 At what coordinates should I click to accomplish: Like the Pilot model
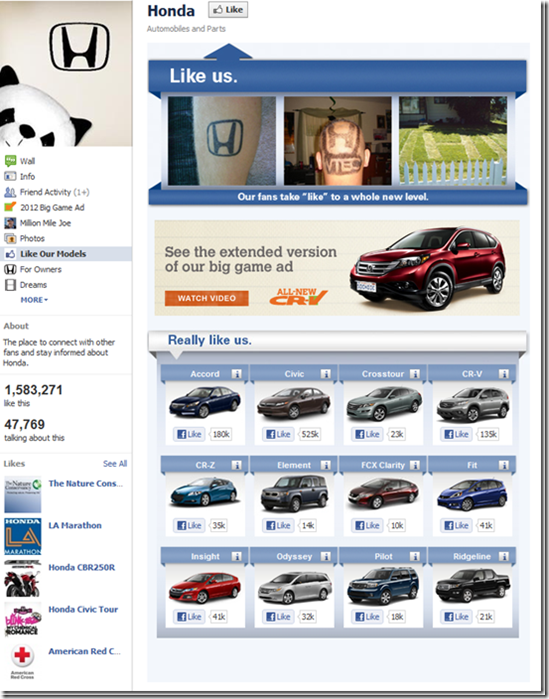[x=367, y=617]
